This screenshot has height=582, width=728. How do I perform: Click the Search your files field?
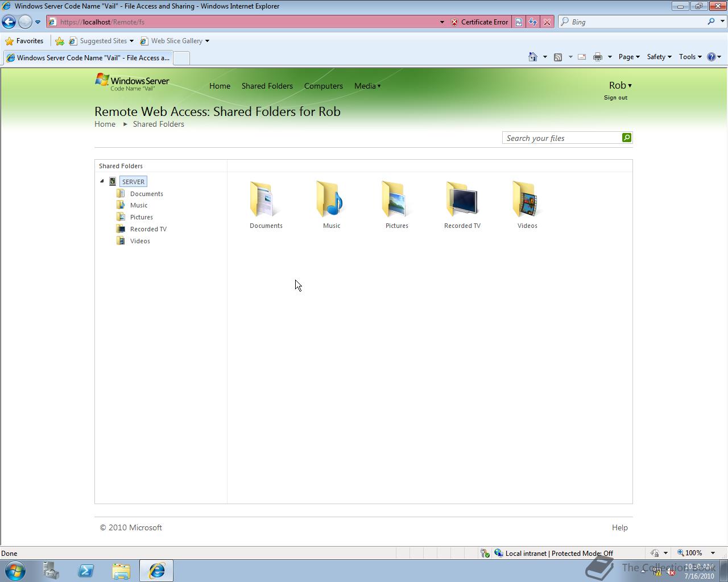(x=562, y=138)
